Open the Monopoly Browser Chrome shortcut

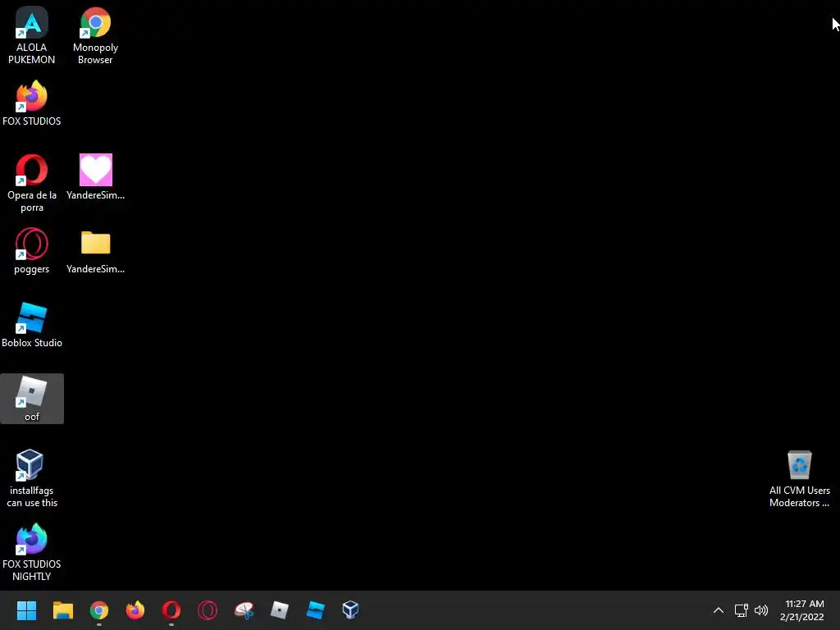click(95, 35)
